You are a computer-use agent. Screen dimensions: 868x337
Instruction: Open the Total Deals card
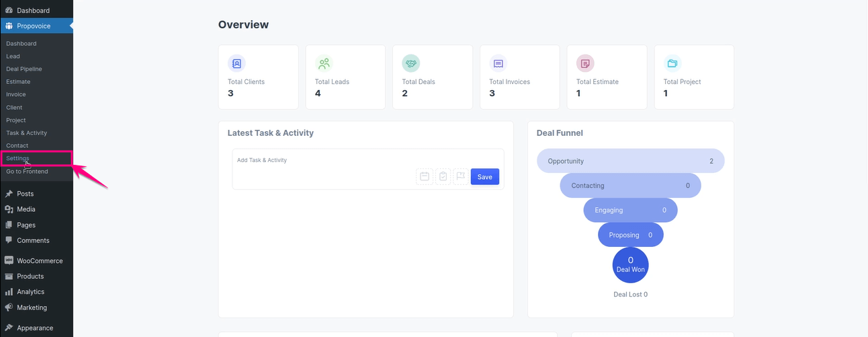pos(433,77)
